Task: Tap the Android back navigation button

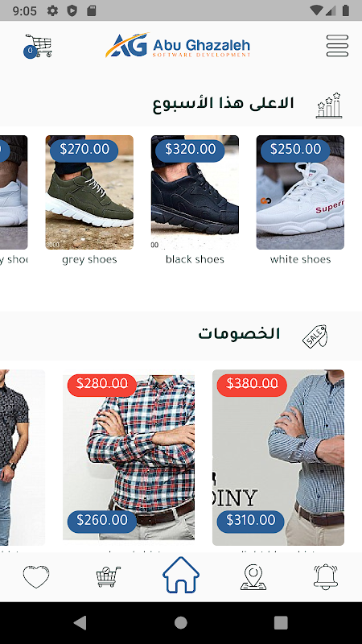Action: (80, 623)
